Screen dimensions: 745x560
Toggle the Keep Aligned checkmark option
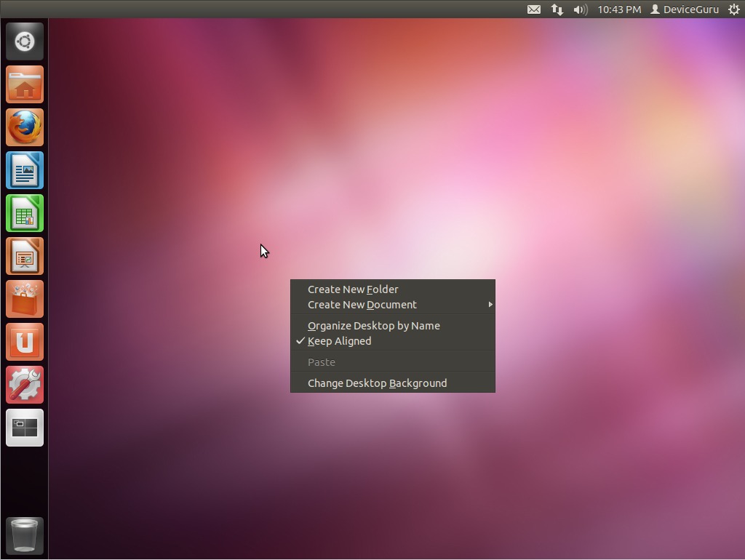pos(392,341)
